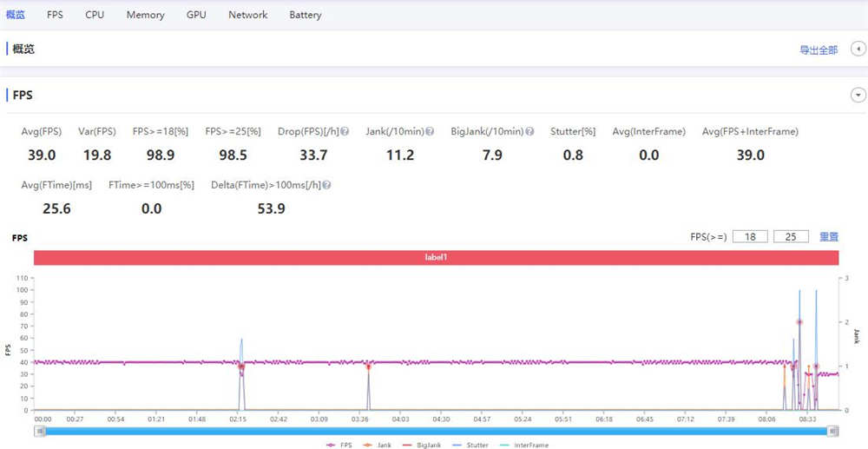
Task: Toggle the FPS series in the legend
Action: pyautogui.click(x=339, y=446)
